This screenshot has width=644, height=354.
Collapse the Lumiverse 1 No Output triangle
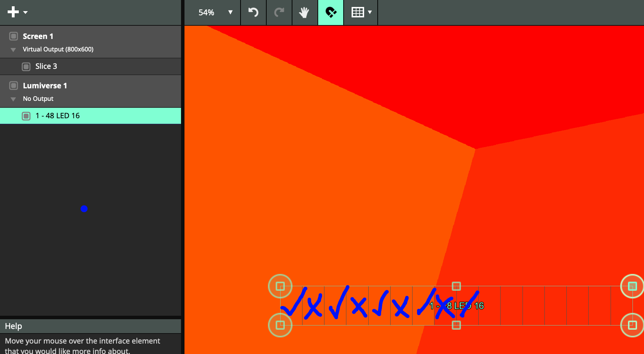coord(13,99)
